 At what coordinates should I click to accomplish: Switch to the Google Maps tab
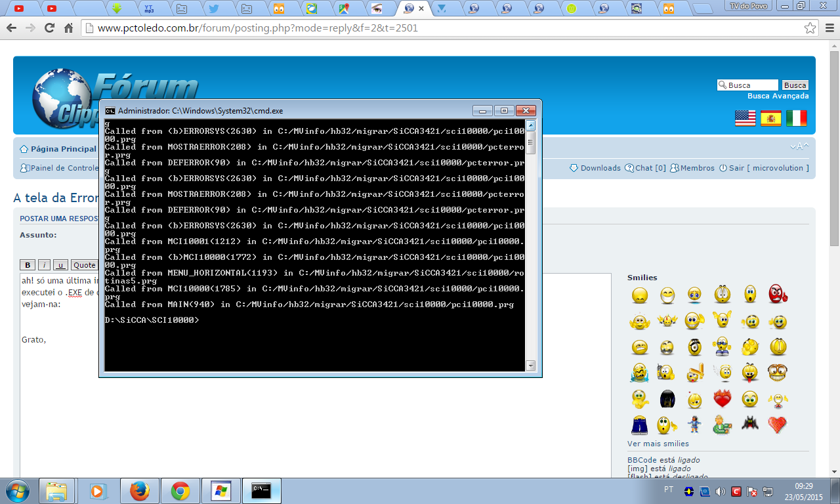343,9
